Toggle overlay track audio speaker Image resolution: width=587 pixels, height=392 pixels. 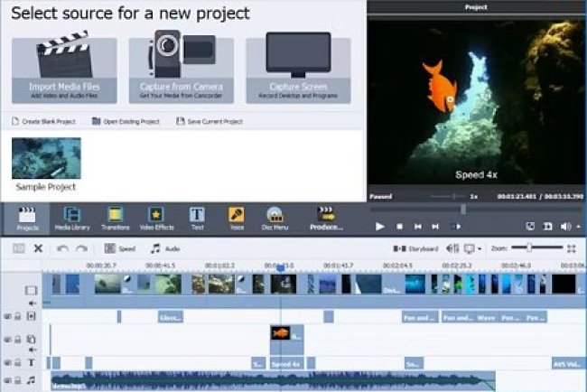coord(33,350)
